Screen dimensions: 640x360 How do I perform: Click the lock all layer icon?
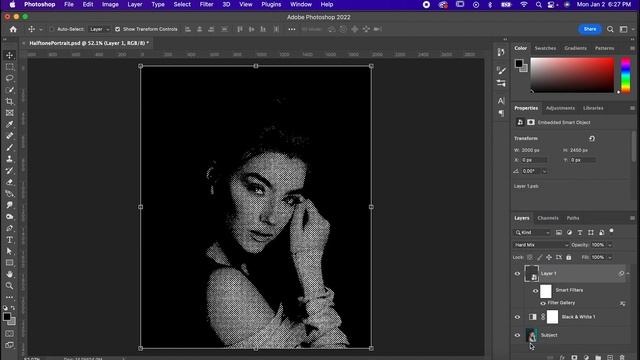coord(569,257)
